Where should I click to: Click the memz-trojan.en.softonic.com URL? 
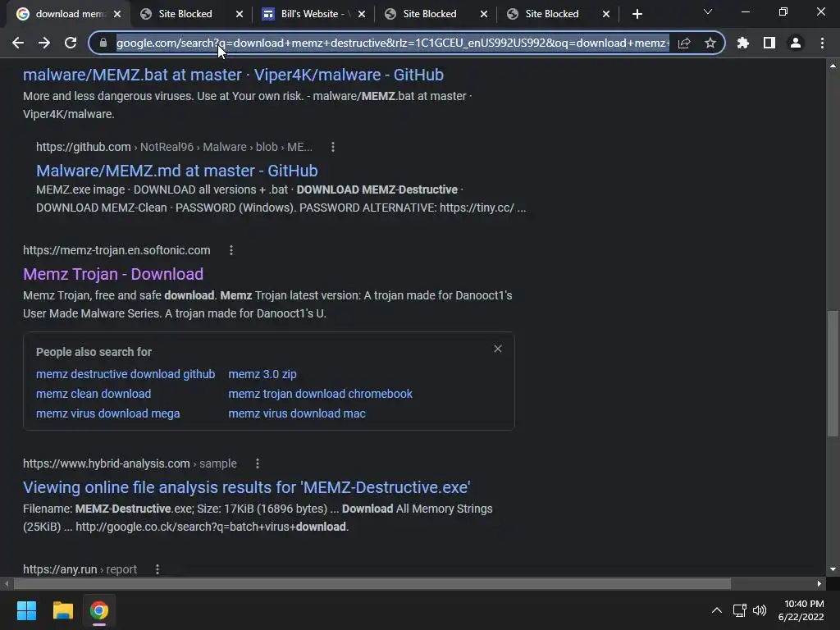(116, 250)
